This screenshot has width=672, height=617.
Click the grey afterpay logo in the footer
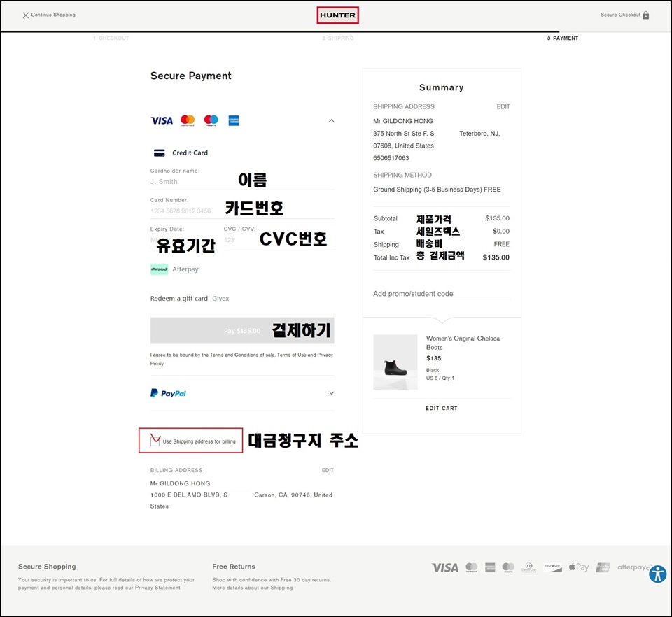pyautogui.click(x=633, y=567)
